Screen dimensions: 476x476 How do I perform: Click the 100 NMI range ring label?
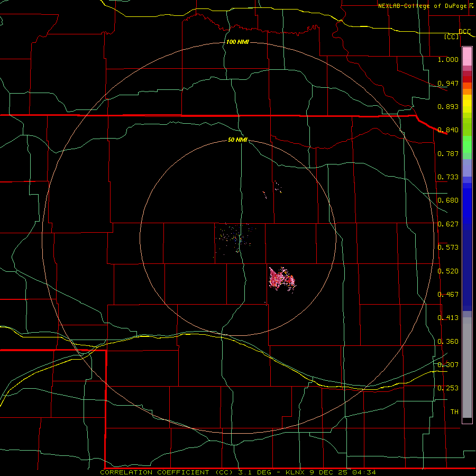[237, 42]
